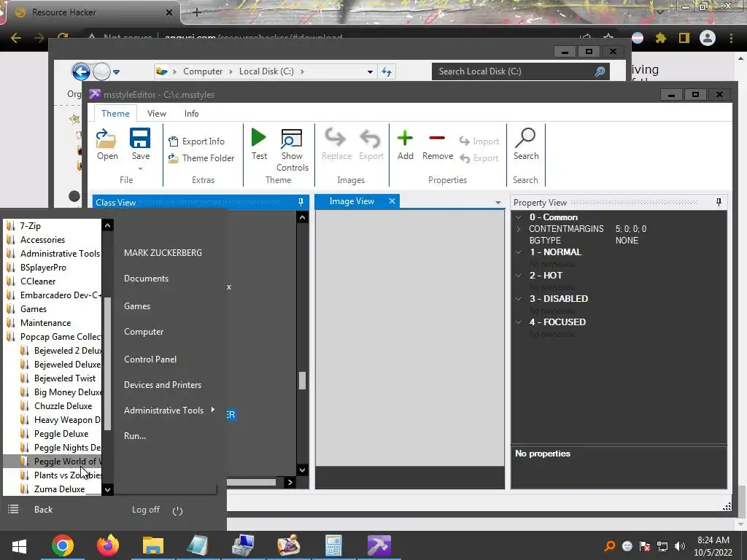Toggle the Property View pin icon
Viewport: 747px width, 560px height.
[719, 203]
